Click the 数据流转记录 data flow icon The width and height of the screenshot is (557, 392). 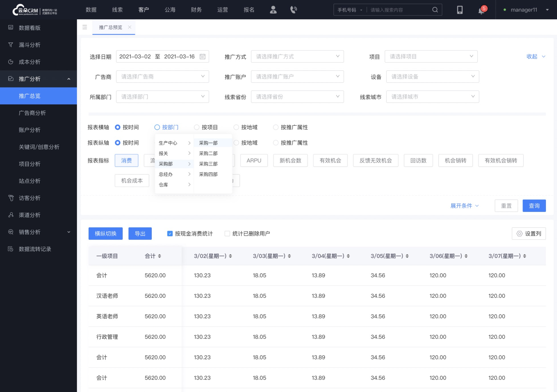coord(10,249)
